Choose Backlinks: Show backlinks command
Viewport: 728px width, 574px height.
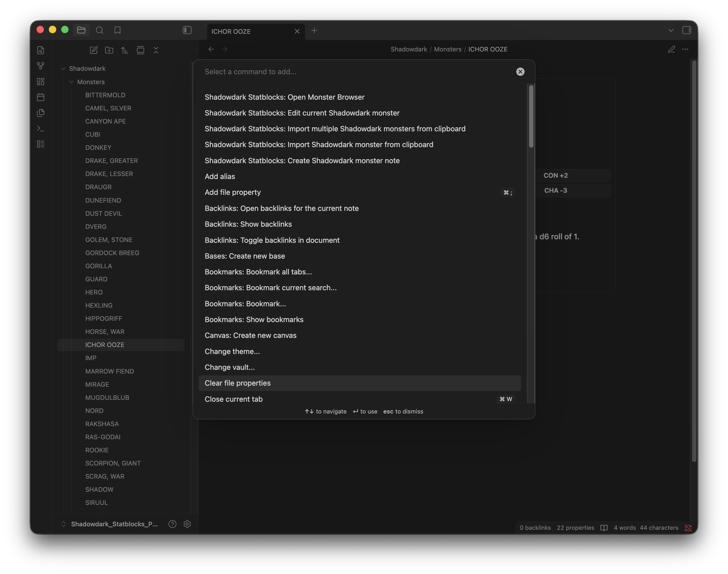tap(360, 224)
